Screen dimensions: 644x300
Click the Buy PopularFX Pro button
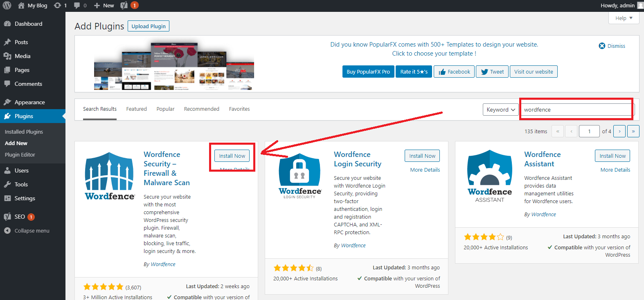coord(368,72)
